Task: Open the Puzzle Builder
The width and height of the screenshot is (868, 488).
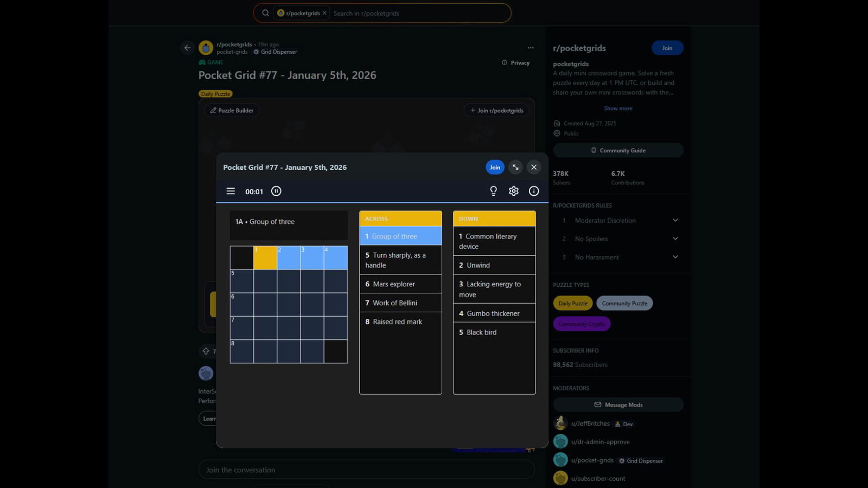Action: 232,111
